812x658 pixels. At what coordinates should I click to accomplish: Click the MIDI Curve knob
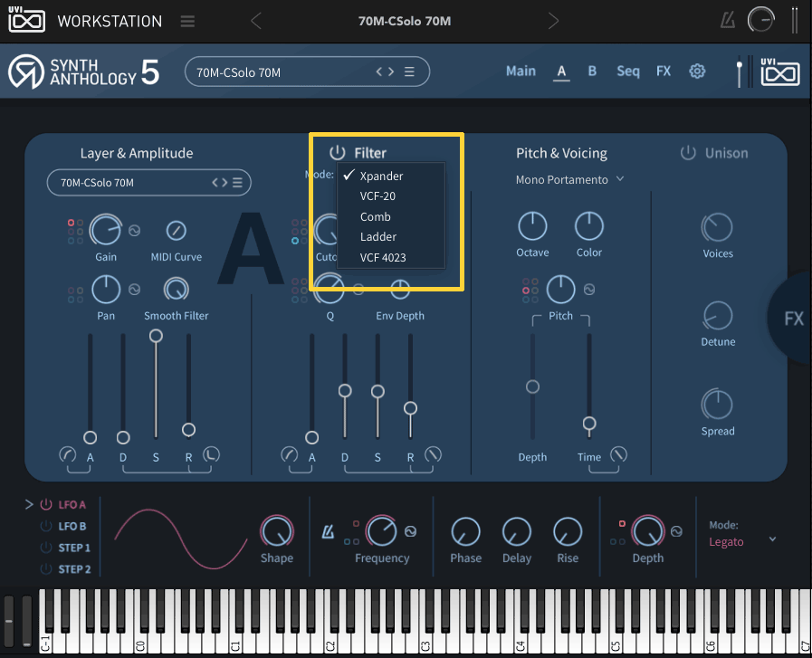[x=177, y=231]
